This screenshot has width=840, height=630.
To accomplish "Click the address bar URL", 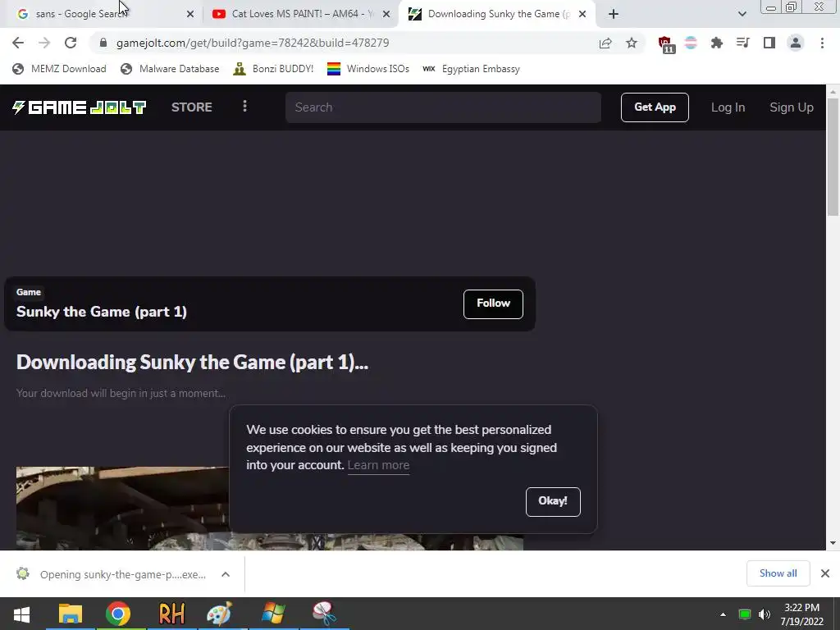I will coord(253,43).
